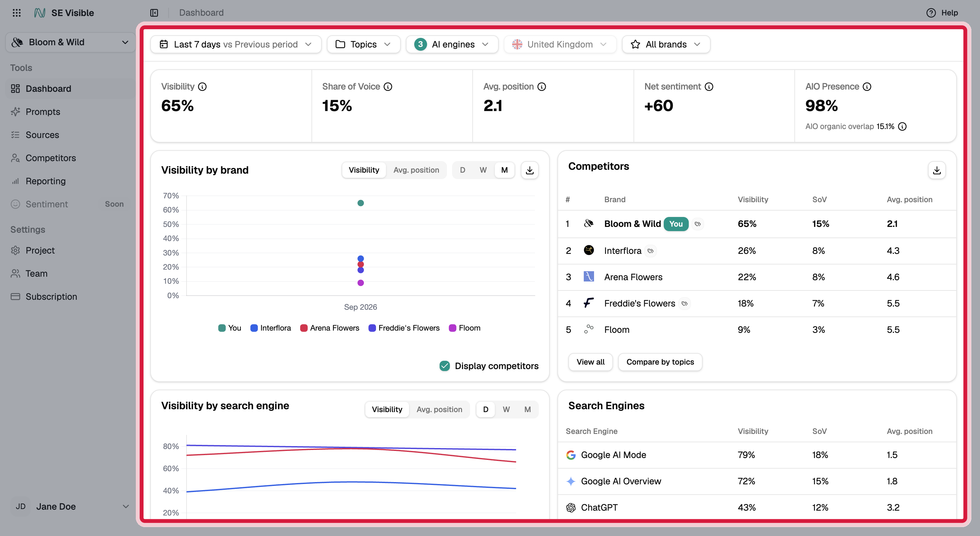Click the JD user avatar
Viewport: 980px width, 536px height.
point(21,507)
